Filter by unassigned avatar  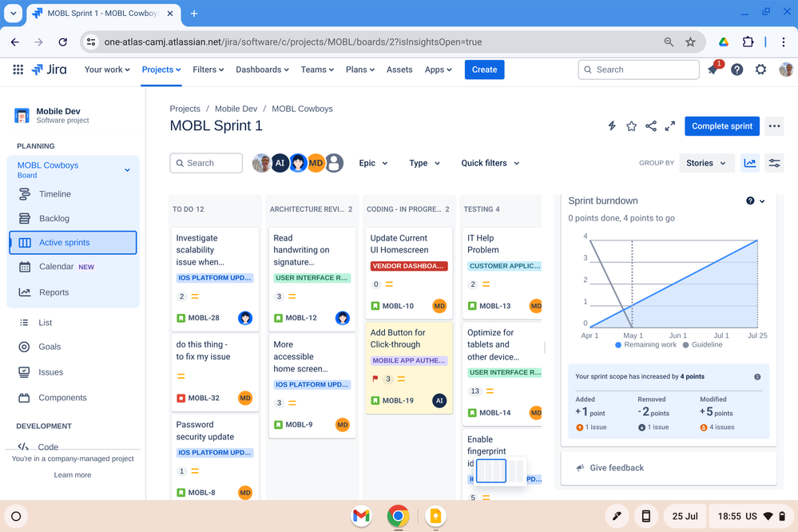[x=334, y=163]
